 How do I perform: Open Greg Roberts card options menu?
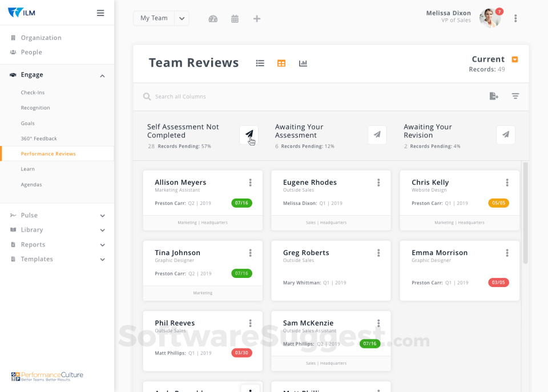378,253
